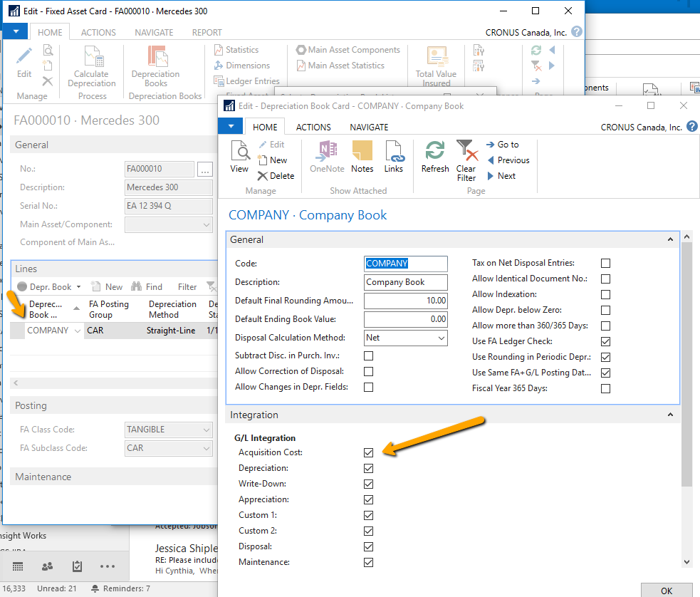The height and width of the screenshot is (597, 700).
Task: Click Edit in Depreciation Book Card Manage group
Action: [272, 145]
